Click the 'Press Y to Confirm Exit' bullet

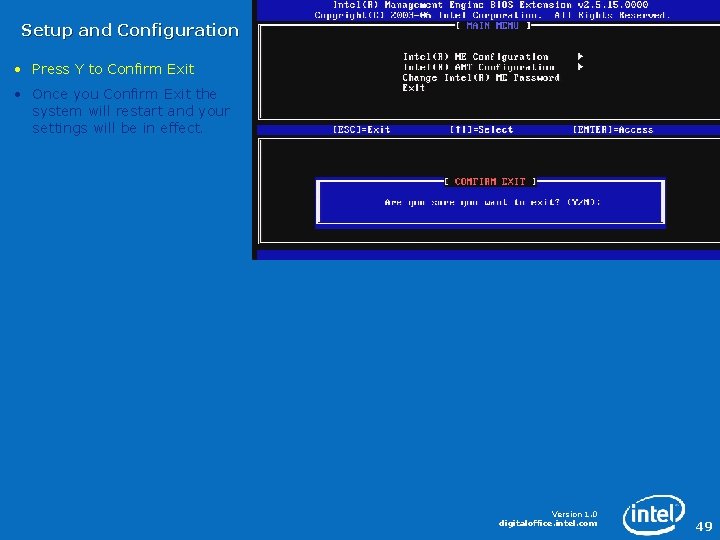pyautogui.click(x=112, y=69)
